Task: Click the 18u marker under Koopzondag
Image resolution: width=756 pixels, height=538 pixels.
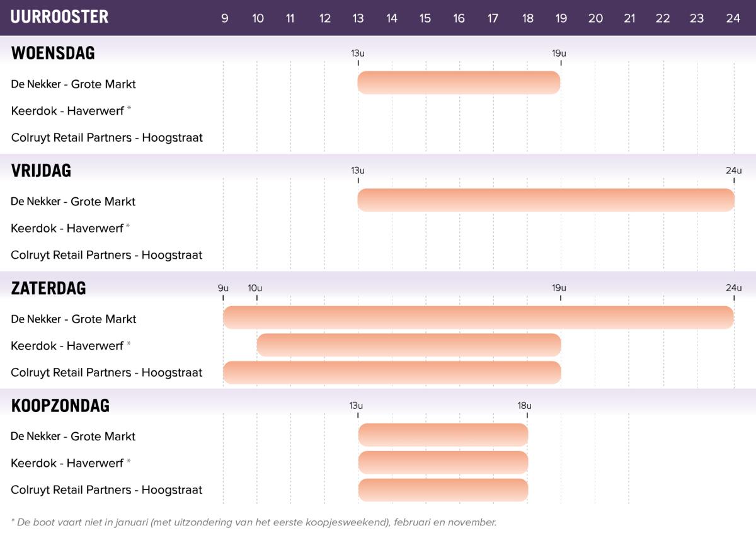Action: pyautogui.click(x=525, y=406)
